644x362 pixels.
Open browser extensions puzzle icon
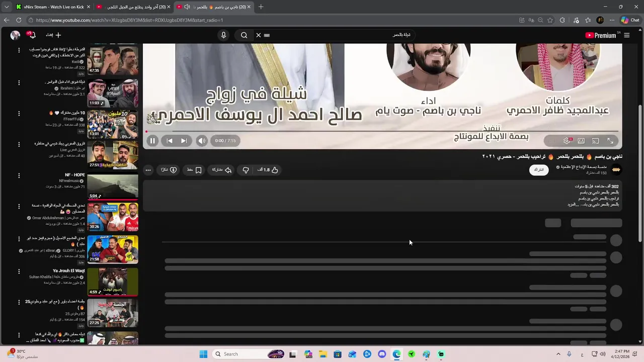tap(562, 20)
